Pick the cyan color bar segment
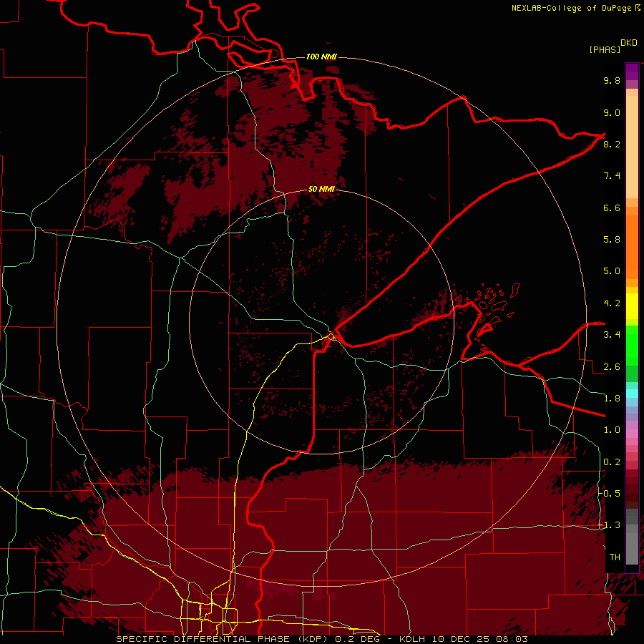Screen dimensions: 644x644 coord(632,394)
